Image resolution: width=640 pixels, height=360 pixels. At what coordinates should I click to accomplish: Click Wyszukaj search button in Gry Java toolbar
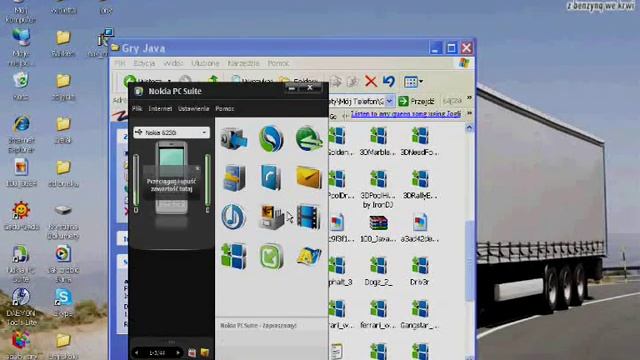pos(251,80)
